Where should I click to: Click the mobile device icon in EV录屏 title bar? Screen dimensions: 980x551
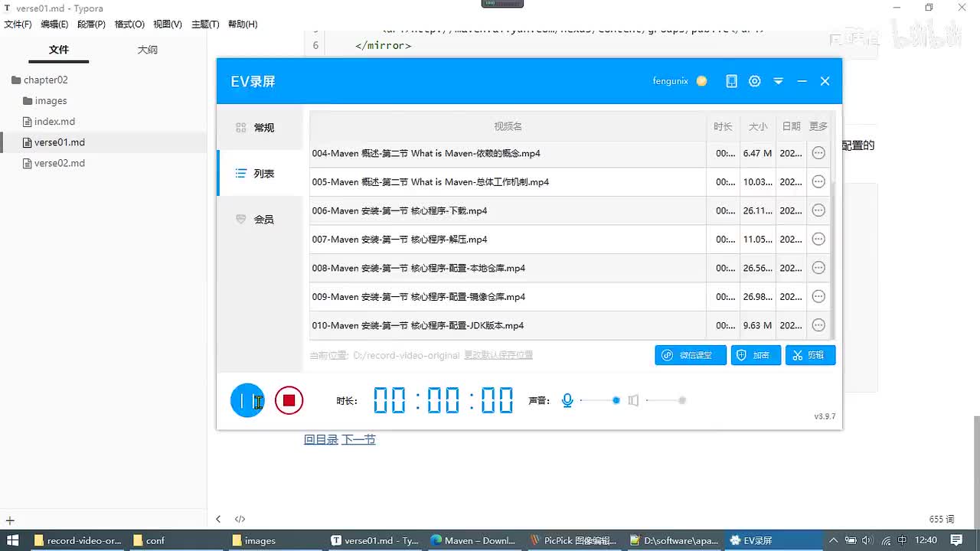[x=731, y=81]
